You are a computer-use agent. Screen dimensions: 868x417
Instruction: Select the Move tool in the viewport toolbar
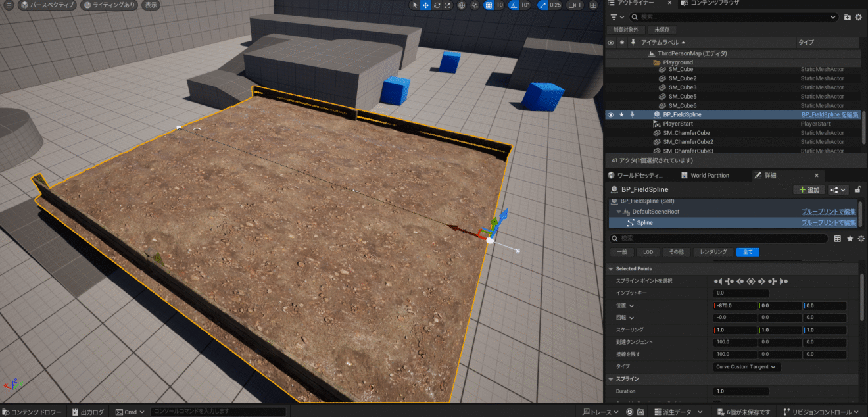click(426, 5)
